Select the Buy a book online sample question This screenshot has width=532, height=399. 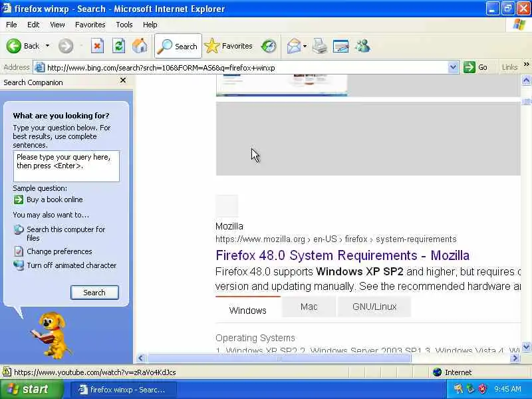pos(55,199)
